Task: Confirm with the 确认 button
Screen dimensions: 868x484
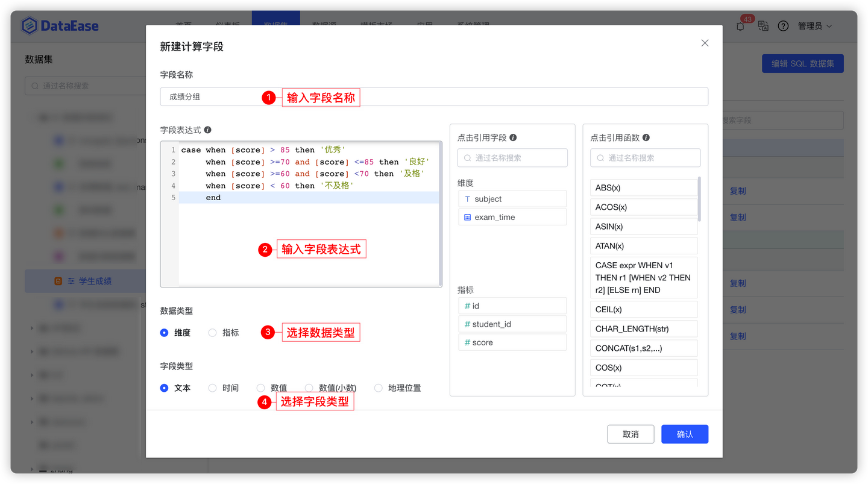Action: pyautogui.click(x=685, y=434)
